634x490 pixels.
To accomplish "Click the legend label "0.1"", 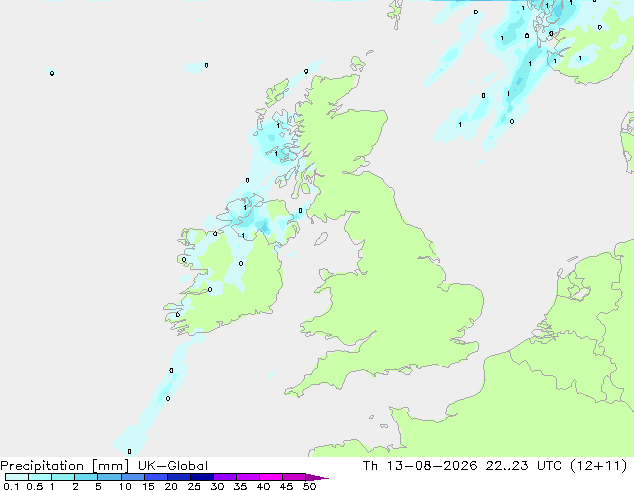I will point(11,486).
